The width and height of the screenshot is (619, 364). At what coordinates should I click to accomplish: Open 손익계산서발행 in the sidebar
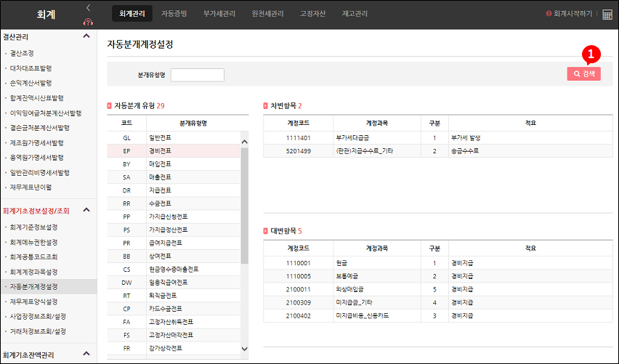click(31, 84)
